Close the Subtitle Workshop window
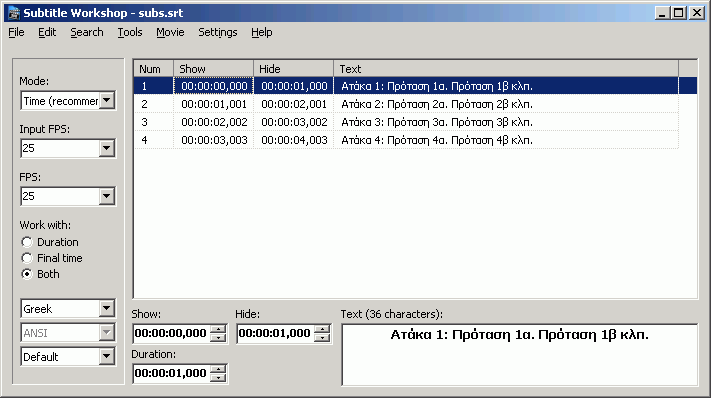Viewport: 711px width, 398px height. [696, 13]
